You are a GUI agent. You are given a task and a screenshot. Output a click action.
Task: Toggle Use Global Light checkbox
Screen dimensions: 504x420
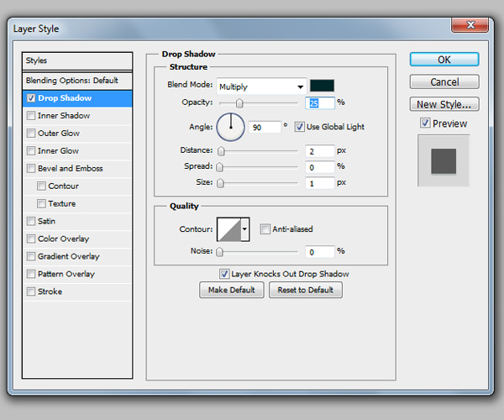pyautogui.click(x=299, y=127)
